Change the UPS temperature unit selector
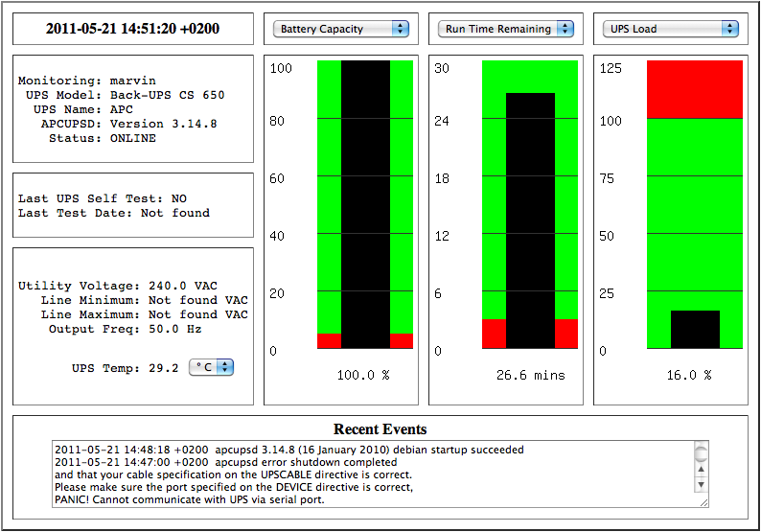The height and width of the screenshot is (532, 761). point(211,367)
